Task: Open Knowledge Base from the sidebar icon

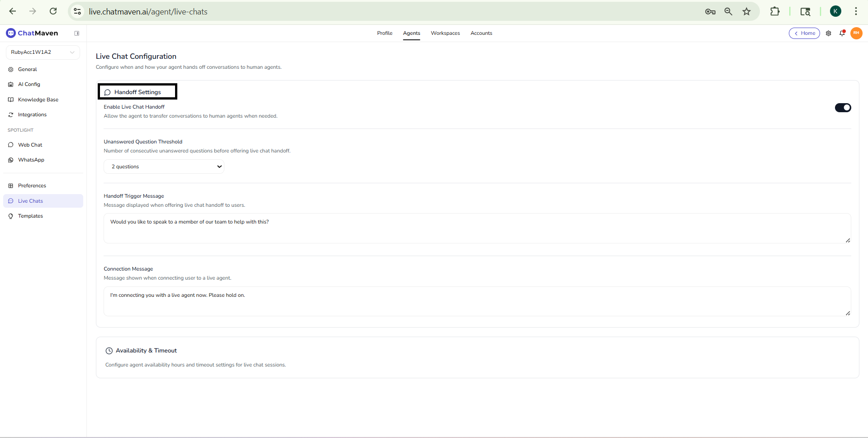Action: [x=11, y=100]
